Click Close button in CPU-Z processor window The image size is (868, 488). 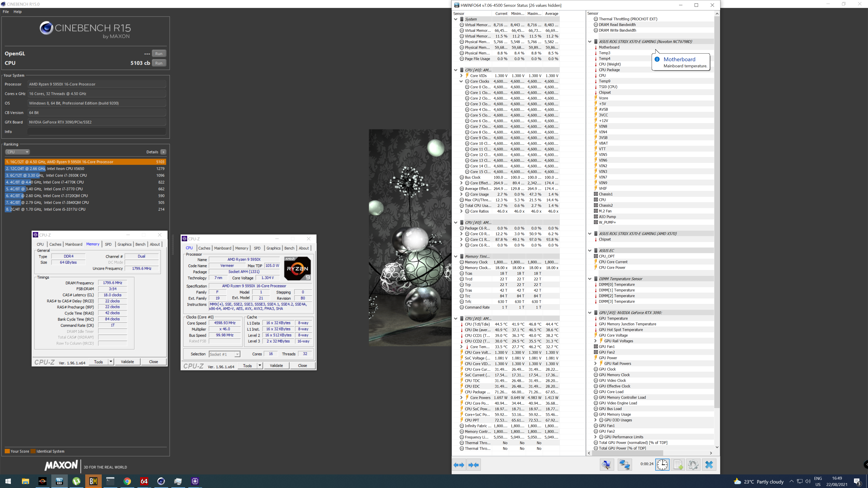(303, 366)
